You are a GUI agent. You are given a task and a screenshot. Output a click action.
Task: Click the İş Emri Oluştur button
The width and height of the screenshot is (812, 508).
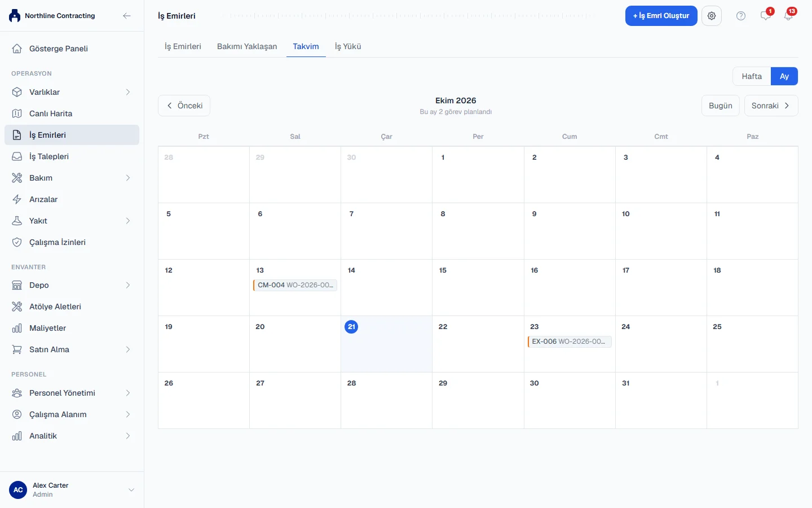pyautogui.click(x=661, y=16)
